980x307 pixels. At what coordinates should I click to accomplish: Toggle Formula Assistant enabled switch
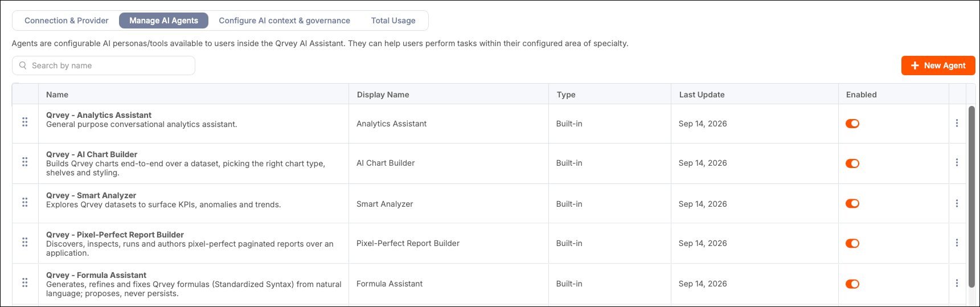(852, 284)
